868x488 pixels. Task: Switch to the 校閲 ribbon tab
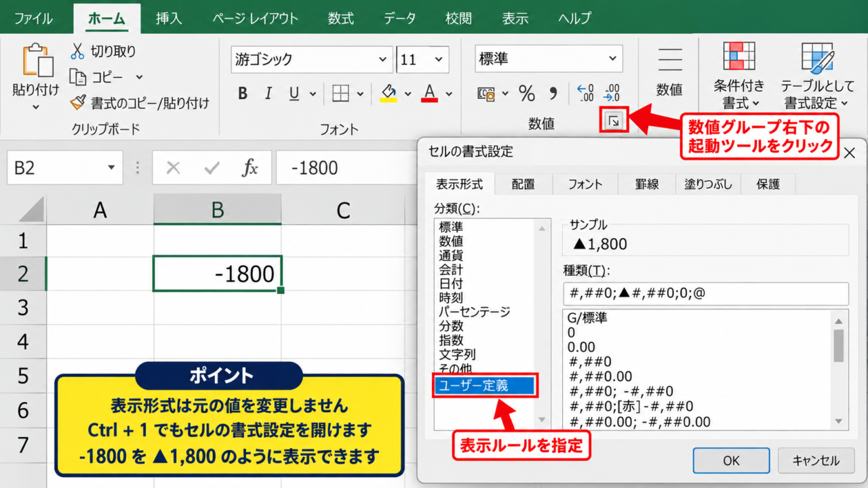pos(458,18)
